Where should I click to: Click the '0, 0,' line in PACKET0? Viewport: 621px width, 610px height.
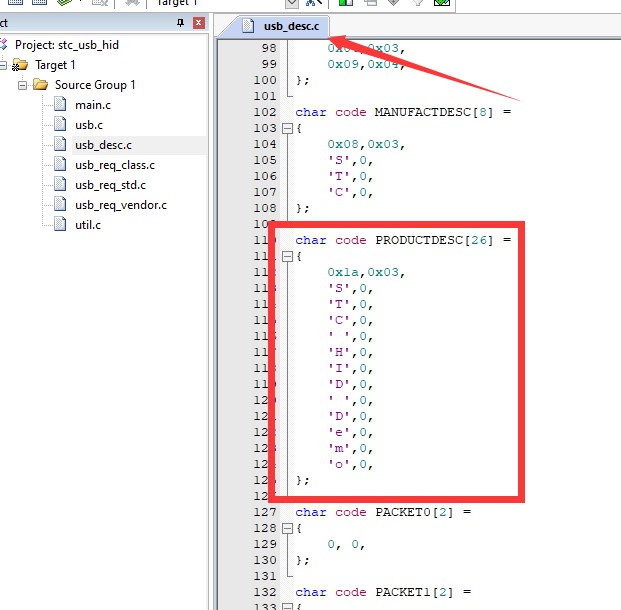tap(346, 545)
